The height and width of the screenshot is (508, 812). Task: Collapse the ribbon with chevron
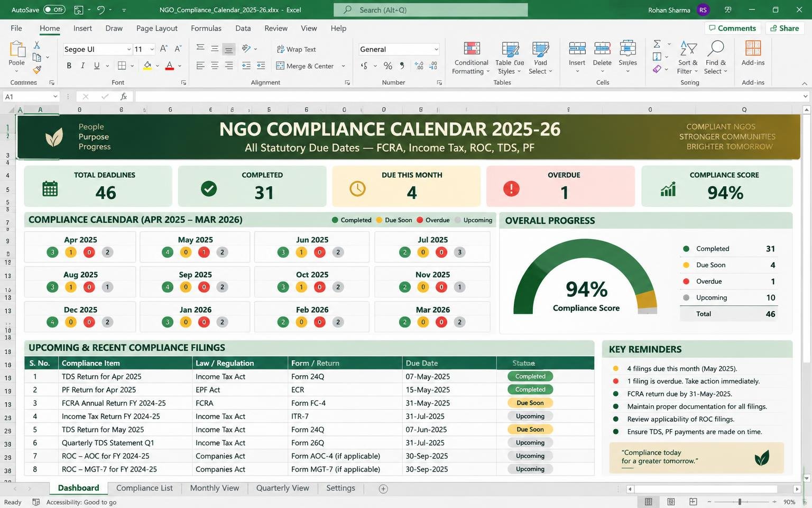804,83
